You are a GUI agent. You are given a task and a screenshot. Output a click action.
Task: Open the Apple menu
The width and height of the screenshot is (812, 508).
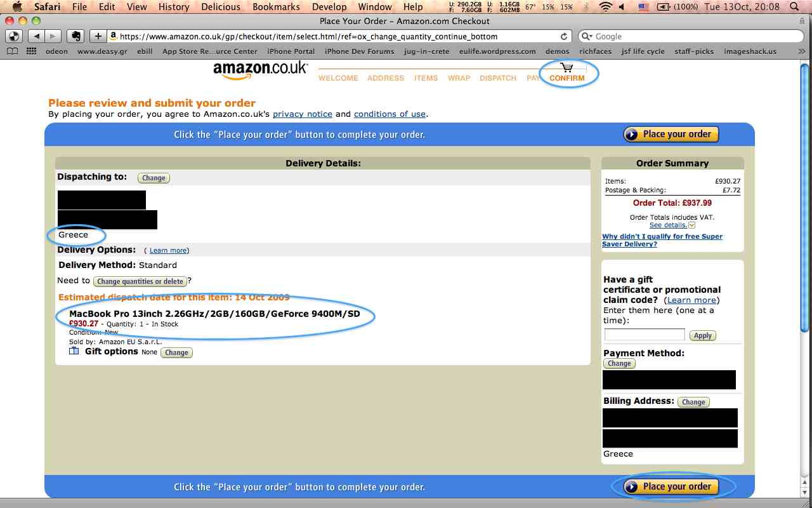click(x=16, y=7)
